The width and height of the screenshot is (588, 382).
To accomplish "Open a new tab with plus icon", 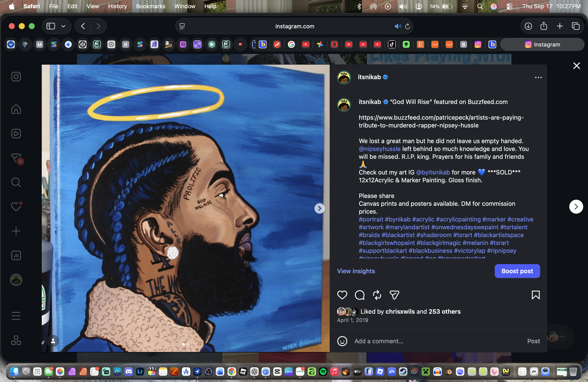I will (560, 26).
